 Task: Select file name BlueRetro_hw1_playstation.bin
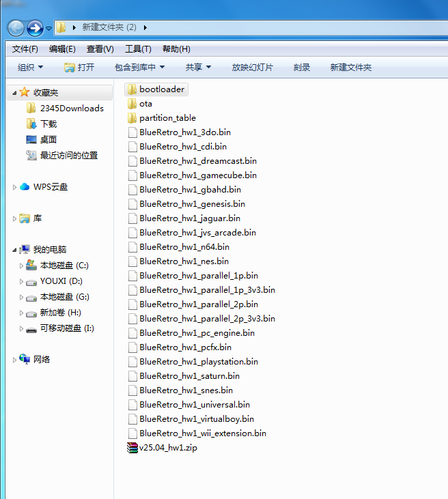pyautogui.click(x=199, y=362)
